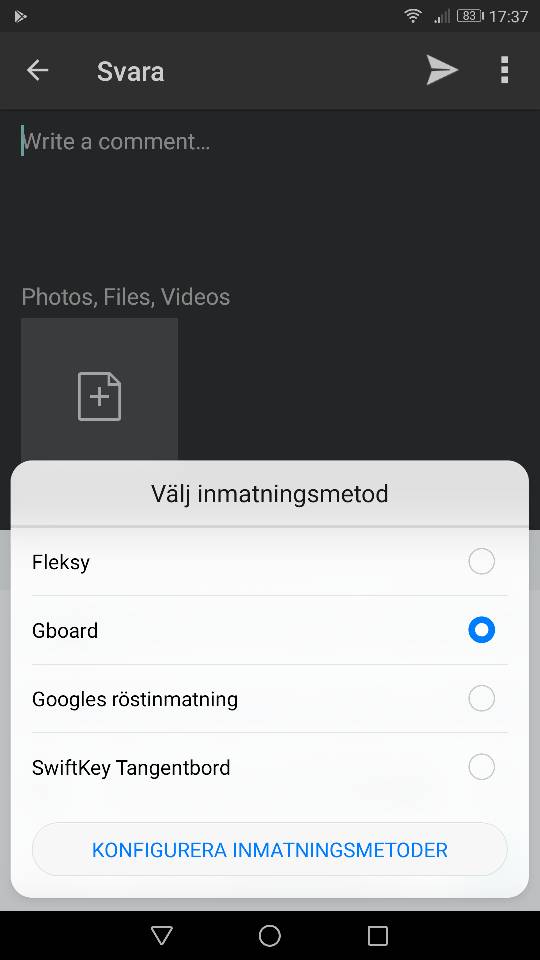Viewport: 540px width, 960px height.
Task: Tap the Android home circle button
Action: tap(270, 935)
